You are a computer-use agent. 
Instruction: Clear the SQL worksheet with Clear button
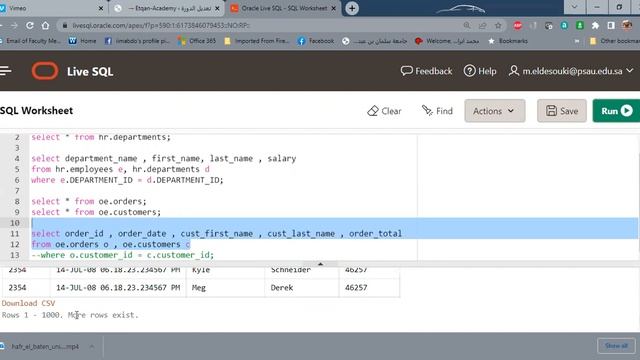pyautogui.click(x=384, y=111)
